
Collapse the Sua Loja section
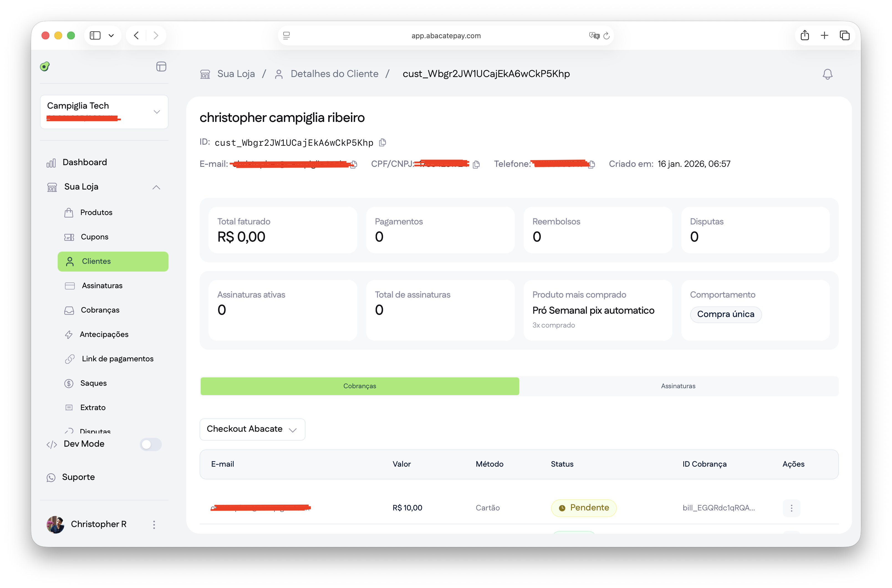click(x=156, y=187)
